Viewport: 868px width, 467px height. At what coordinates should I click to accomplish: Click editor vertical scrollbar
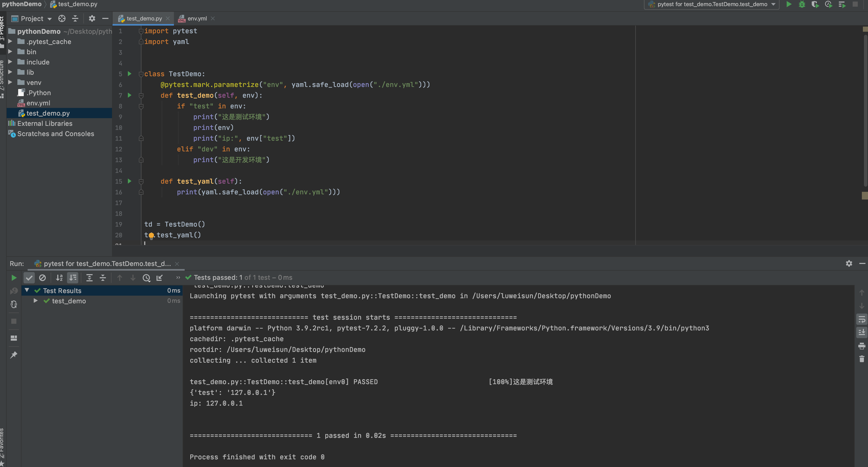(865, 111)
